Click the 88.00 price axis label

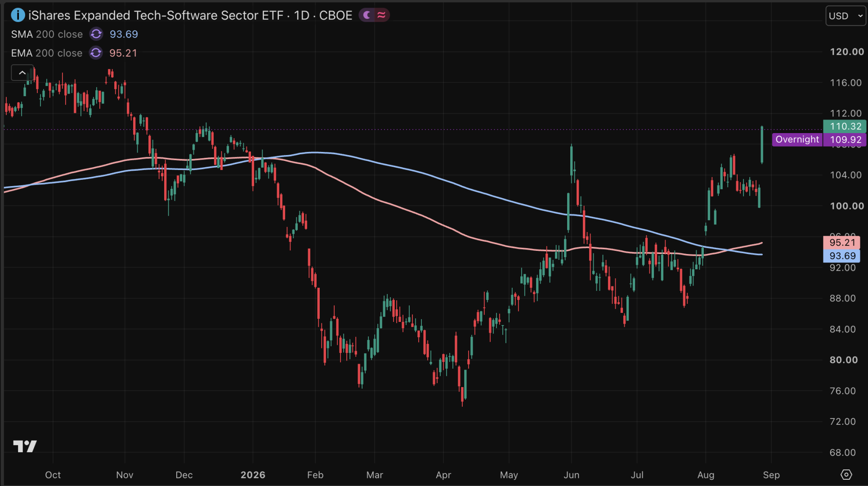[x=842, y=299]
